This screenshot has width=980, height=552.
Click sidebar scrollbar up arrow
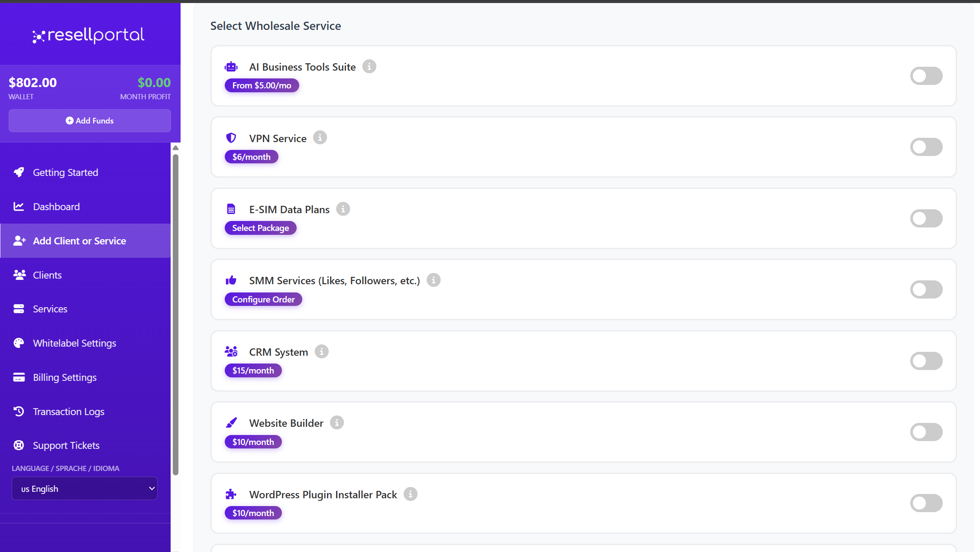coord(175,148)
